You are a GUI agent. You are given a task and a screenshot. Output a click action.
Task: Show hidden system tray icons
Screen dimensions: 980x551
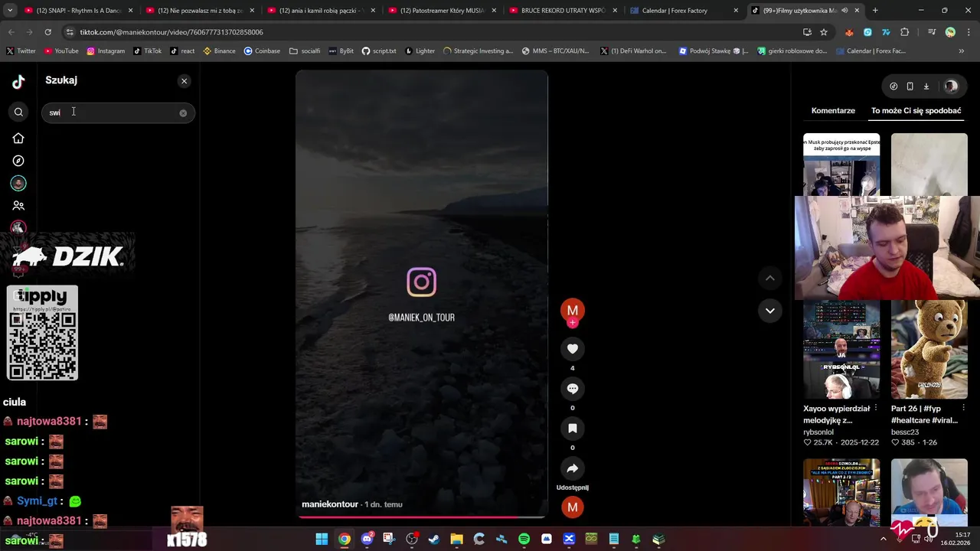[883, 539]
